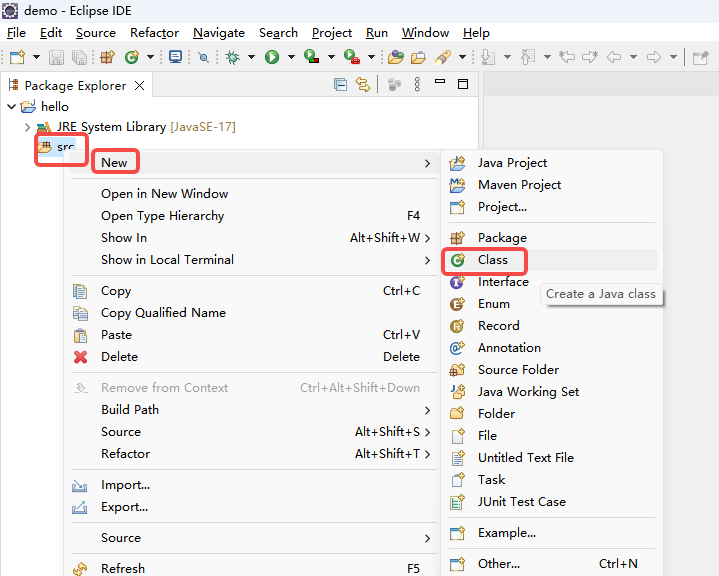Click the Run External Tools icon
The image size is (719, 576).
pos(352,57)
